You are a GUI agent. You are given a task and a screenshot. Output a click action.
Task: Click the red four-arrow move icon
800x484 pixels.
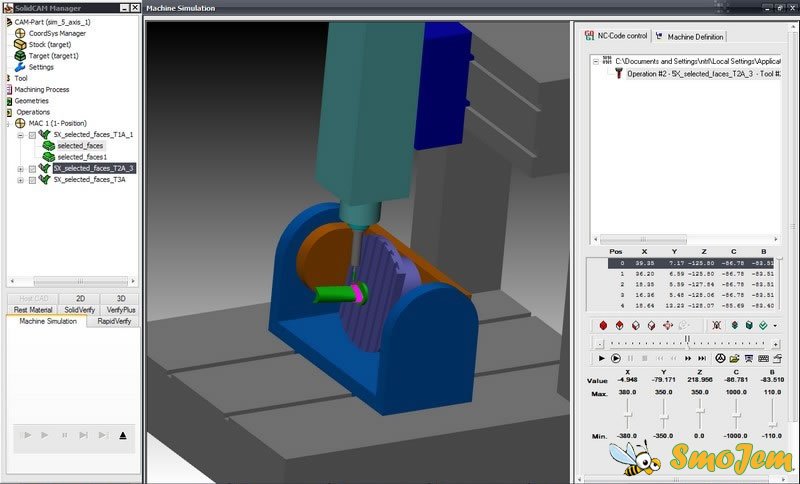click(667, 325)
